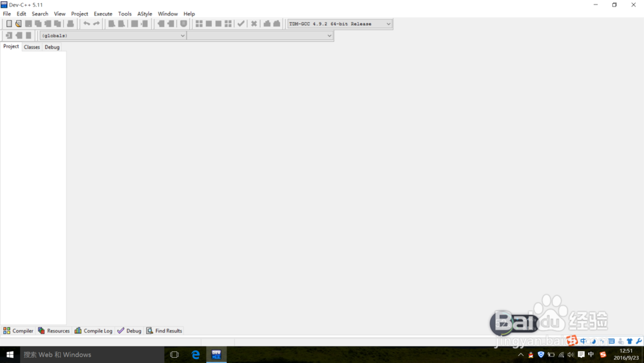Open the Help menu
This screenshot has height=363, width=644.
[189, 14]
